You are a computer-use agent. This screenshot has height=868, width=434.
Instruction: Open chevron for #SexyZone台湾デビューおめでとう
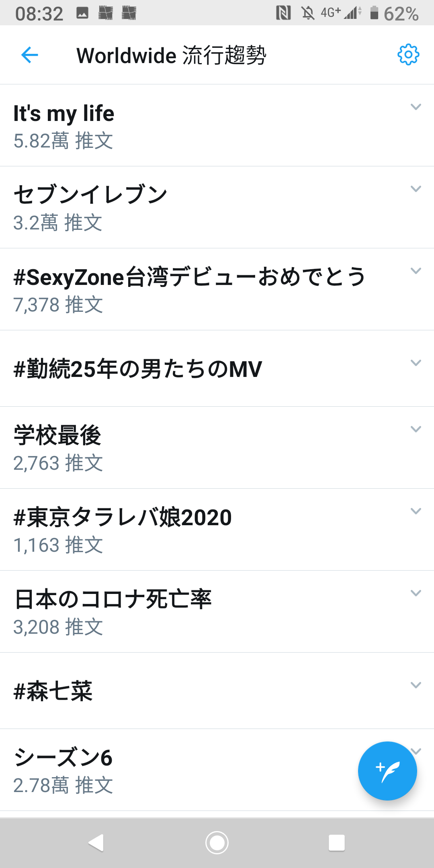tap(416, 271)
